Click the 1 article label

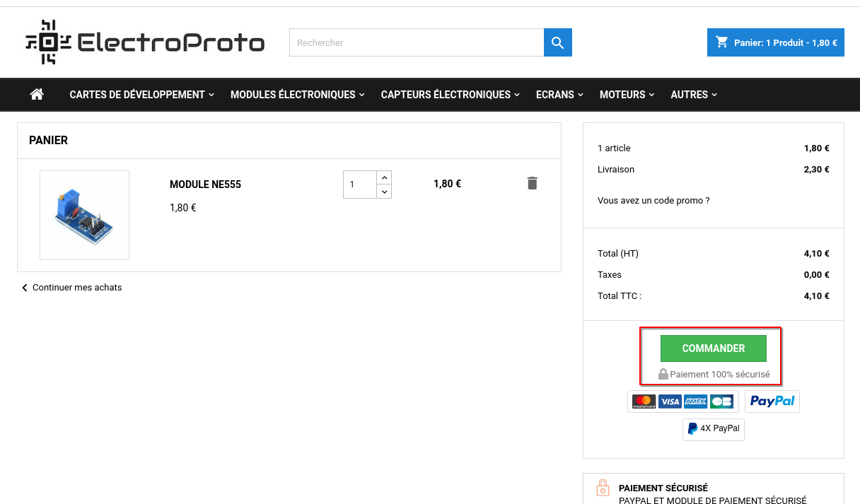tap(614, 148)
